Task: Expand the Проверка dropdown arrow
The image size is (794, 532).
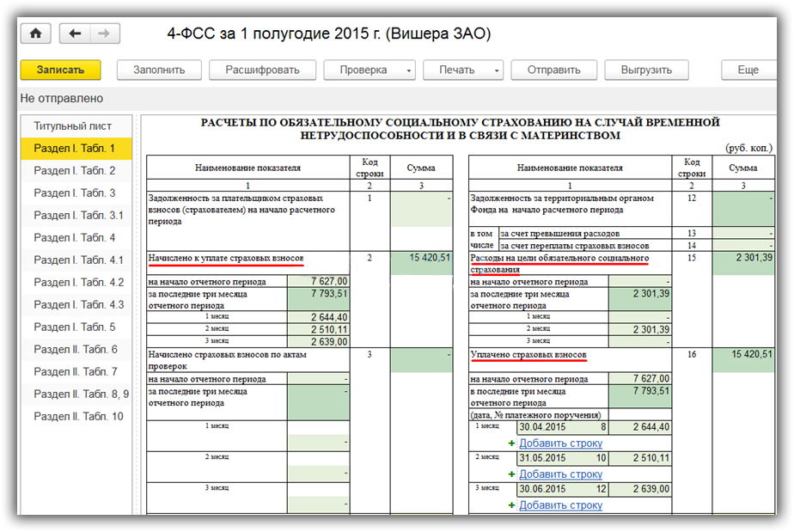Action: pyautogui.click(x=410, y=70)
